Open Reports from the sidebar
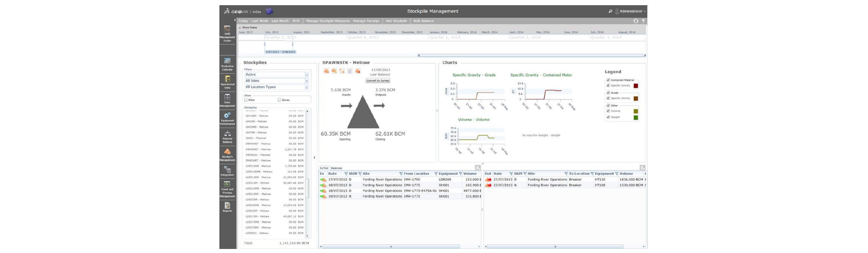The image size is (868, 253). tap(227, 207)
